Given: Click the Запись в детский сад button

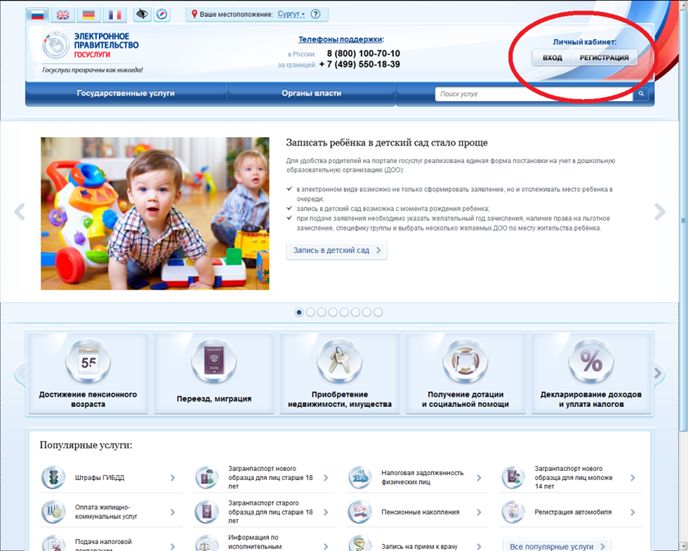Looking at the screenshot, I should click(x=337, y=250).
